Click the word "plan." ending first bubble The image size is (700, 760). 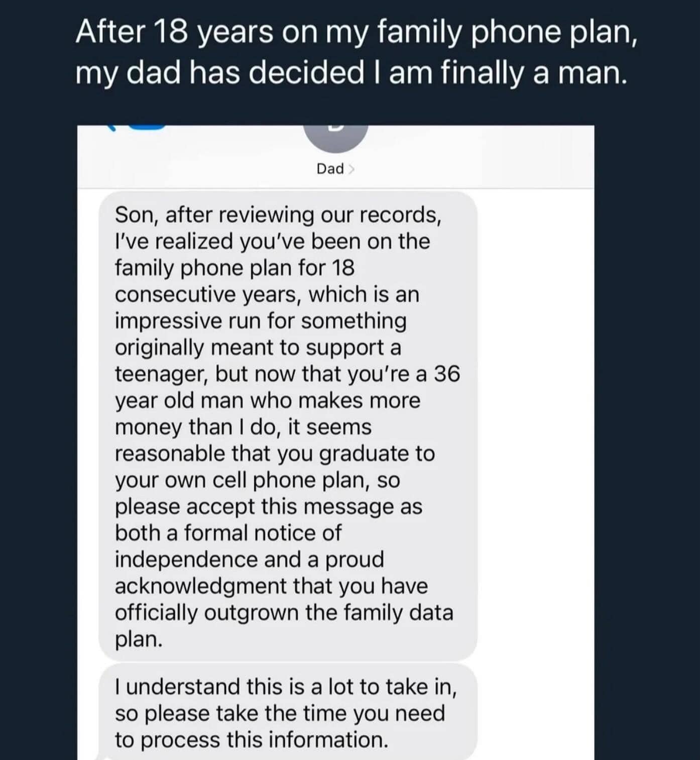point(139,639)
